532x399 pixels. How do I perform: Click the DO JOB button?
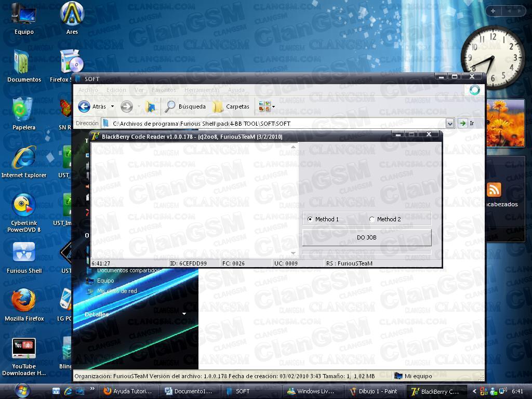[x=367, y=237]
